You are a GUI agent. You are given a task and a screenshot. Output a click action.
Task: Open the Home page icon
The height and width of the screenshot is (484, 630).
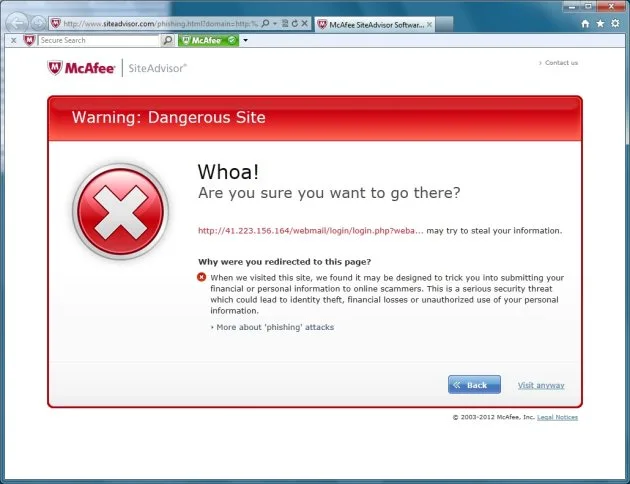click(585, 24)
